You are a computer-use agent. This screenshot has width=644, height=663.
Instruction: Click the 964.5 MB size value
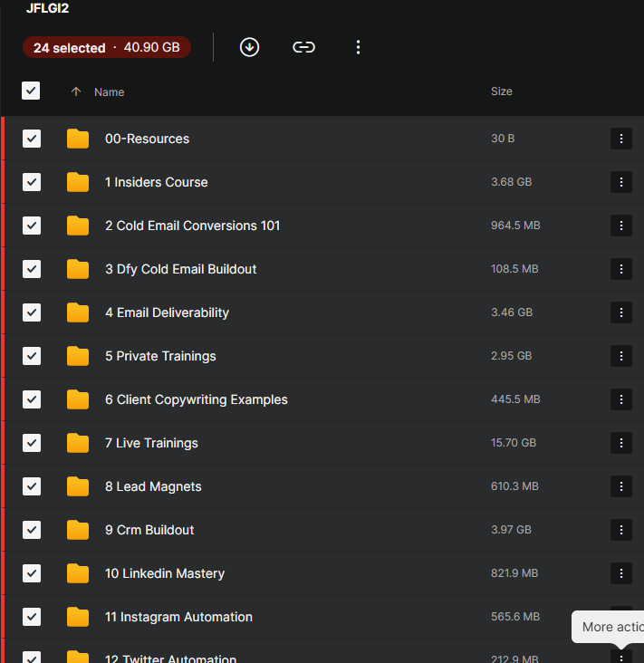tap(515, 226)
